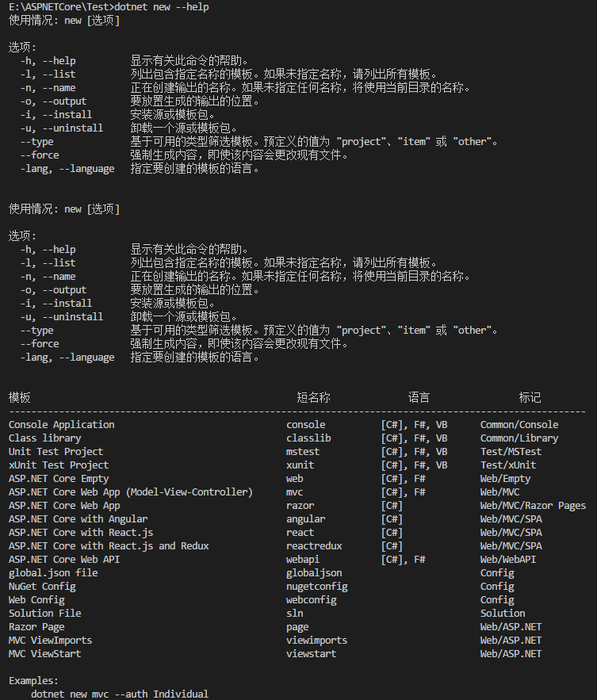Click the second '--force' option
Screen dimensions: 597x700
click(x=40, y=344)
